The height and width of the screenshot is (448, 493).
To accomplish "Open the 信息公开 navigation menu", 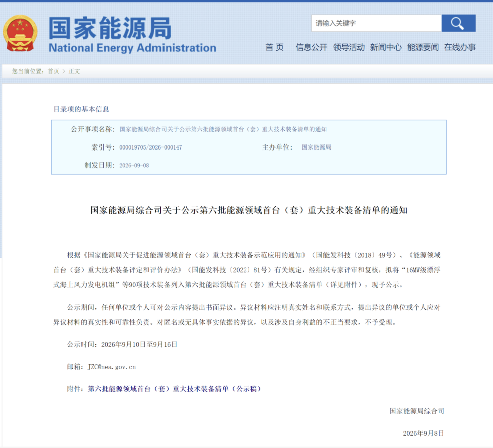I will [x=311, y=47].
